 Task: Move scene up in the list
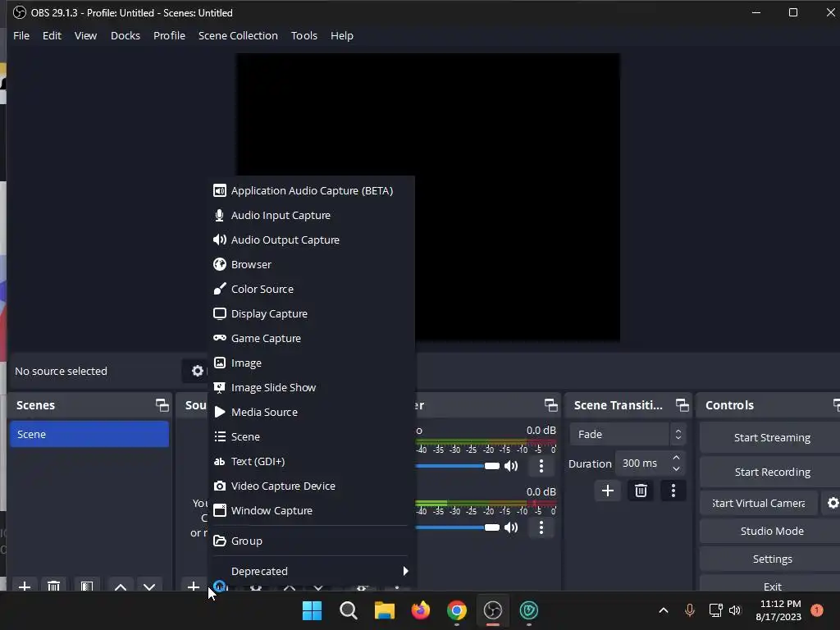pyautogui.click(x=121, y=586)
